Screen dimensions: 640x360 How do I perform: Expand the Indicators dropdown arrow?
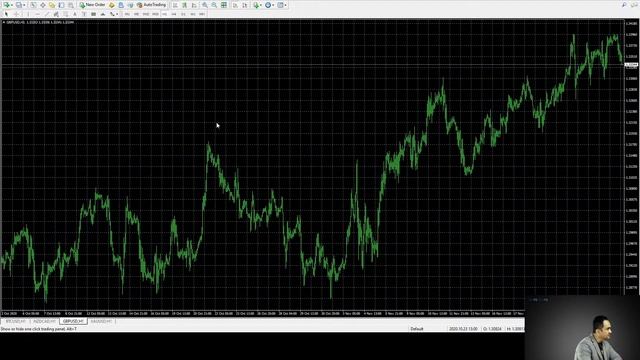click(x=261, y=5)
